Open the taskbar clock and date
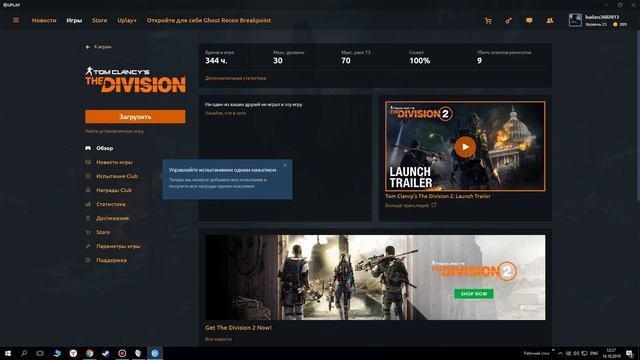 point(611,353)
